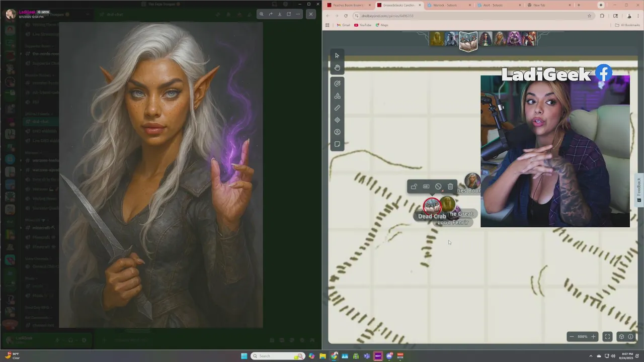Select the hand pan tool

[337, 67]
